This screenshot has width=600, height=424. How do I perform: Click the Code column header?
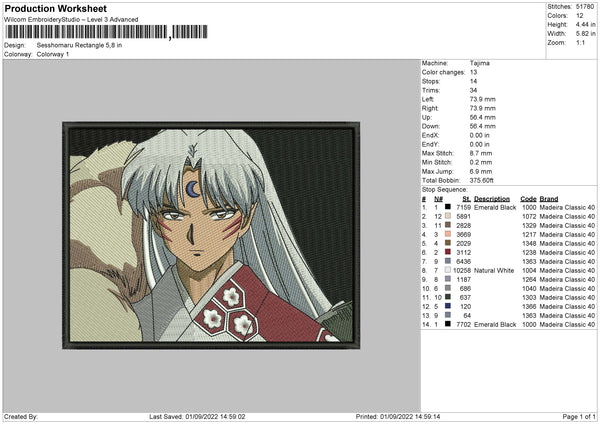pyautogui.click(x=528, y=199)
